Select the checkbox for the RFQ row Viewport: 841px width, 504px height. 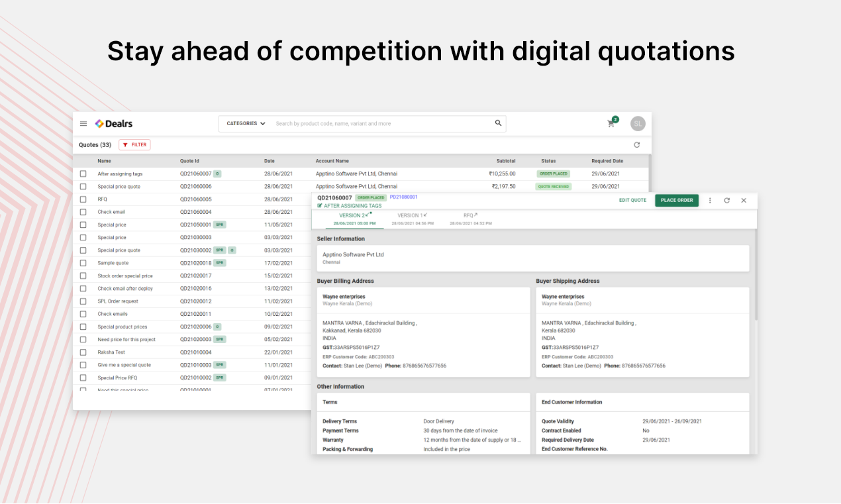[x=83, y=199]
